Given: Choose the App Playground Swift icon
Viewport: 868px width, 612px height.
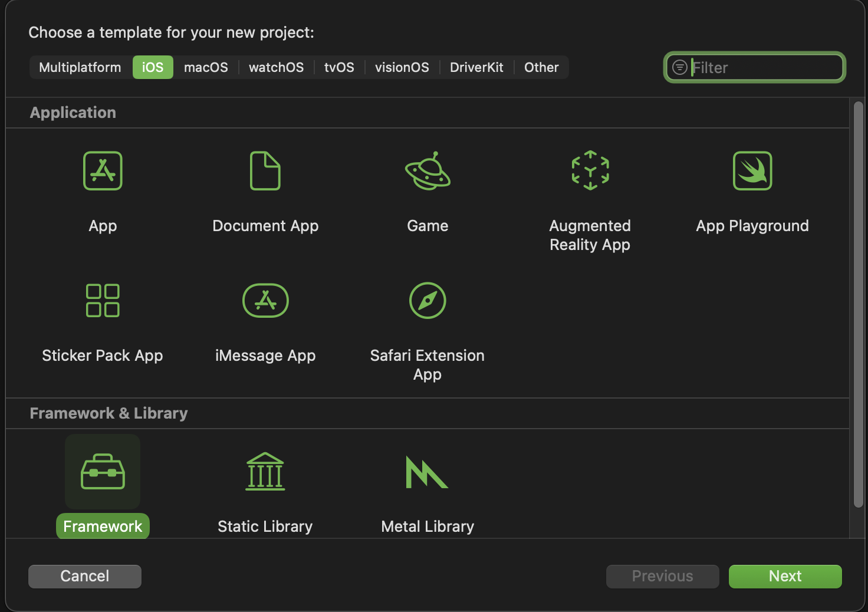Looking at the screenshot, I should [752, 171].
